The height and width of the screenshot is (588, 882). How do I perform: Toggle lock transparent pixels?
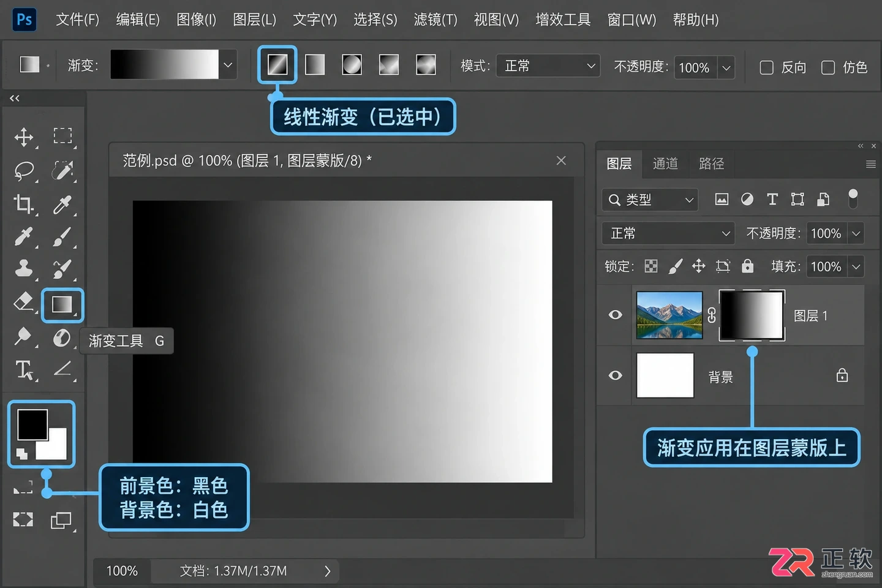pos(651,266)
